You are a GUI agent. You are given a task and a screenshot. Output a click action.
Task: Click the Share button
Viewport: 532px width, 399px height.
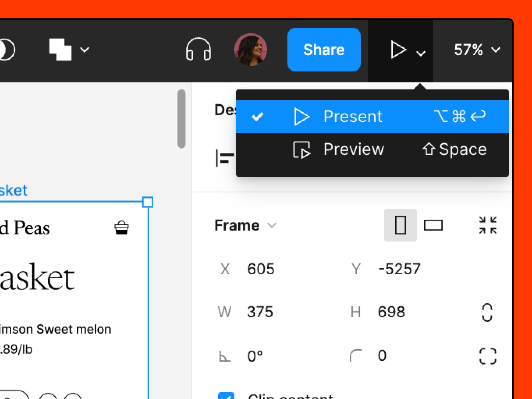tap(324, 50)
